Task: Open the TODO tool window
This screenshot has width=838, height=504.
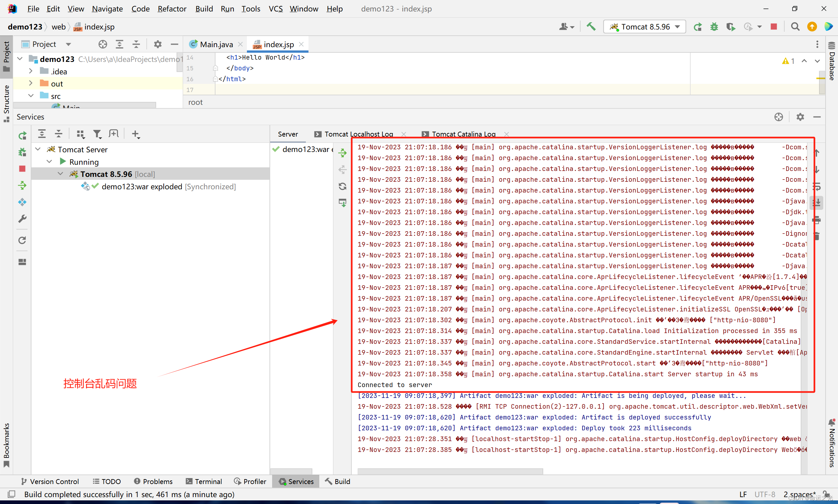Action: [x=107, y=481]
